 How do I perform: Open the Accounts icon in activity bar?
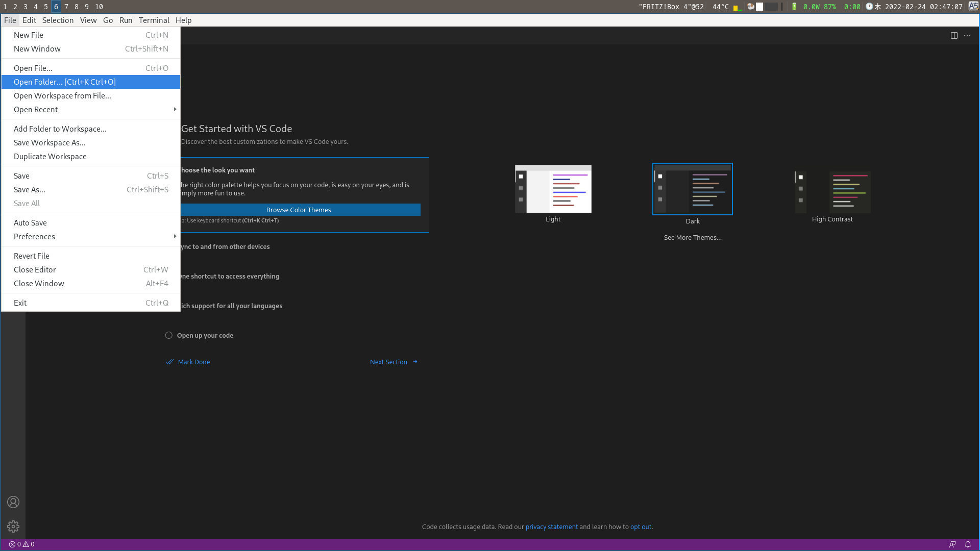(13, 502)
